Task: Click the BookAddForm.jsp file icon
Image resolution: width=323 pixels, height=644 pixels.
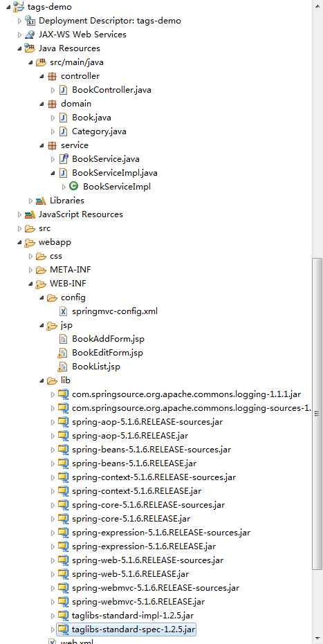Action: click(x=63, y=339)
